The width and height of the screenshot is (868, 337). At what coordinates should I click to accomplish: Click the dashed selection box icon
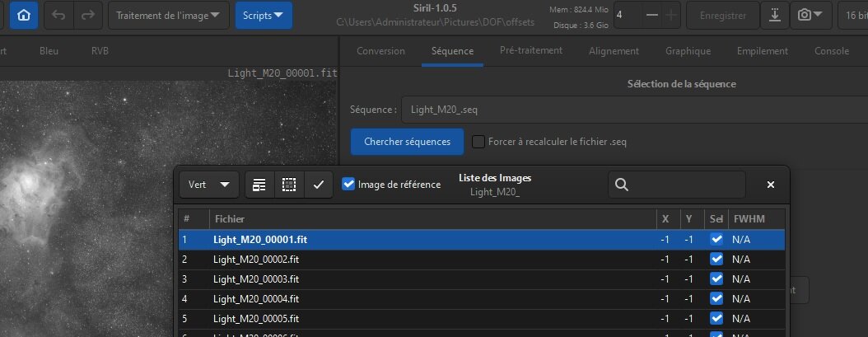click(288, 185)
